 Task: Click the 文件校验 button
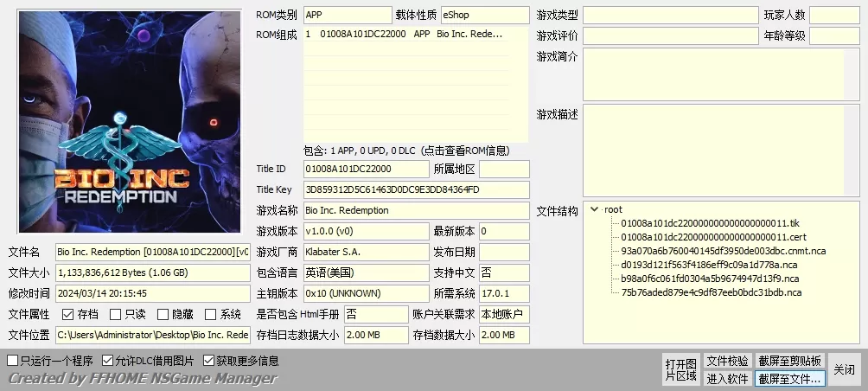point(727,361)
